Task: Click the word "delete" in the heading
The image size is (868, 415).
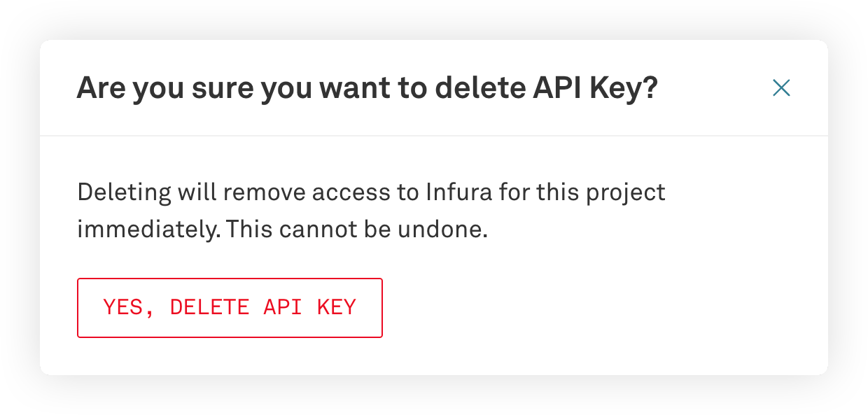Action: pos(476,89)
